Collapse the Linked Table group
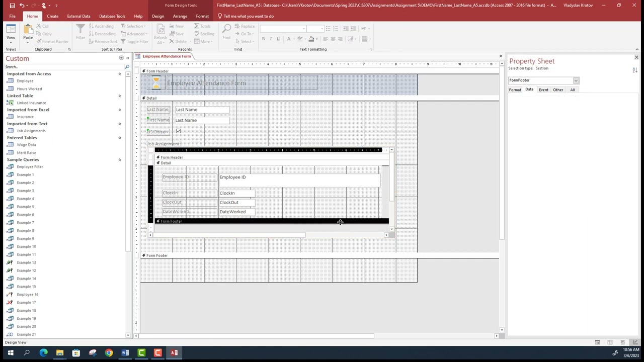644x362 pixels. (120, 96)
